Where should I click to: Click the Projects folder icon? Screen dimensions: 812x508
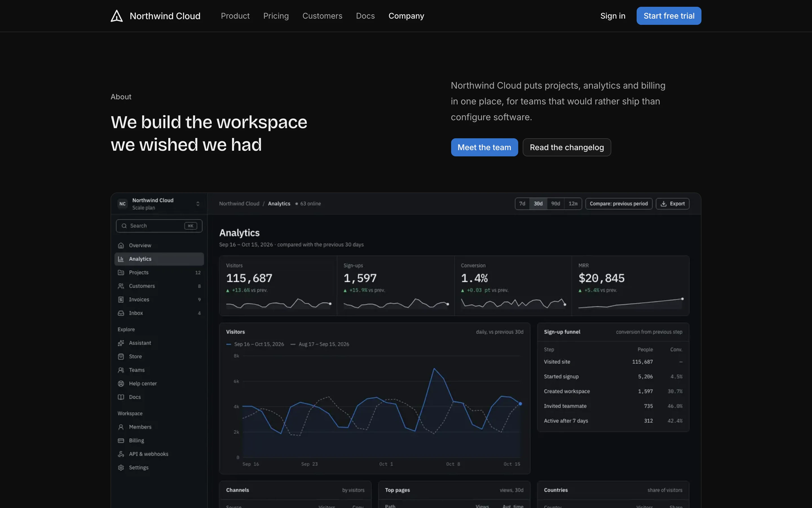[121, 272]
